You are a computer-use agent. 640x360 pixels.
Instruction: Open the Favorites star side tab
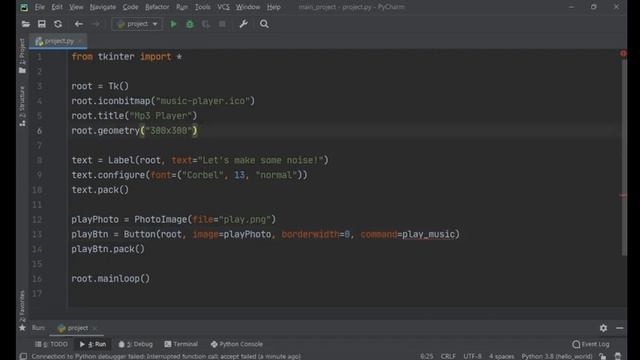click(22, 311)
